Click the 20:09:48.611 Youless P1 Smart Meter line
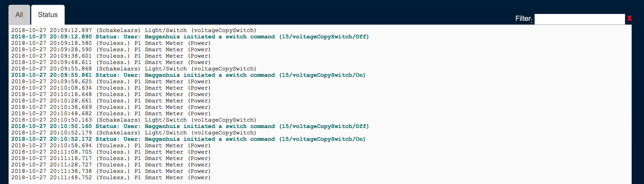Viewport: 644px width, 184px height. [x=111, y=62]
